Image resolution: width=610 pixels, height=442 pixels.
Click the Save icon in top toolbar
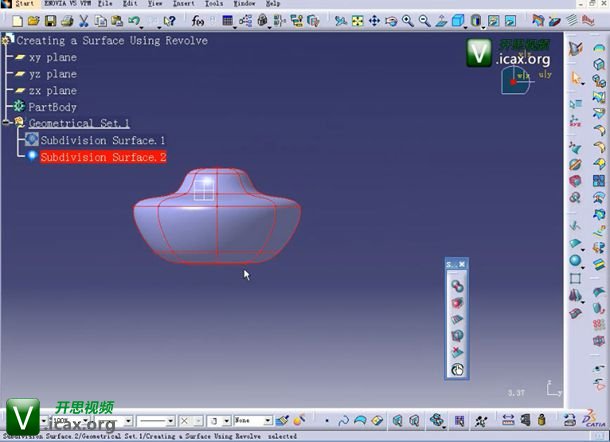pos(50,20)
